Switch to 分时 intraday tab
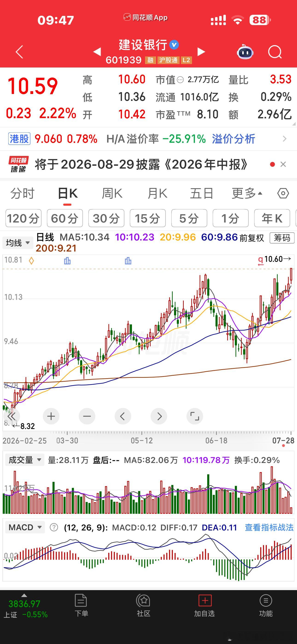Viewport: 297px width, 644px height. coord(22,193)
